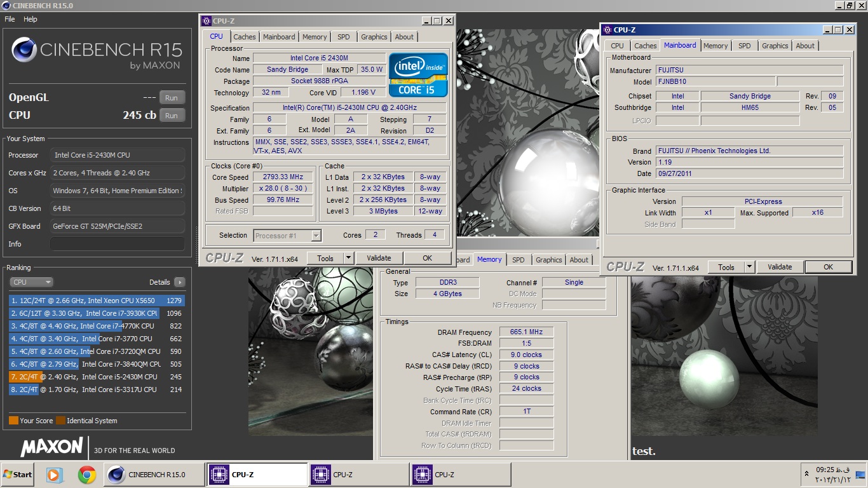Click the right CPU-Z window title icon
The width and height of the screenshot is (868, 488).
point(607,30)
